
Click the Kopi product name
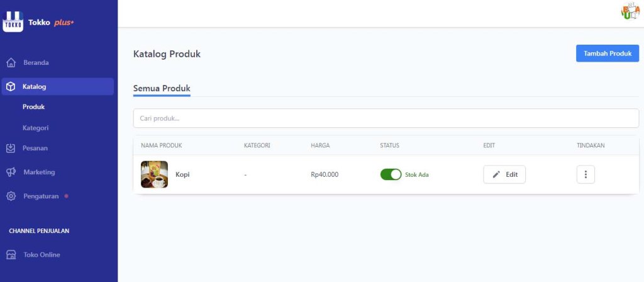(182, 175)
